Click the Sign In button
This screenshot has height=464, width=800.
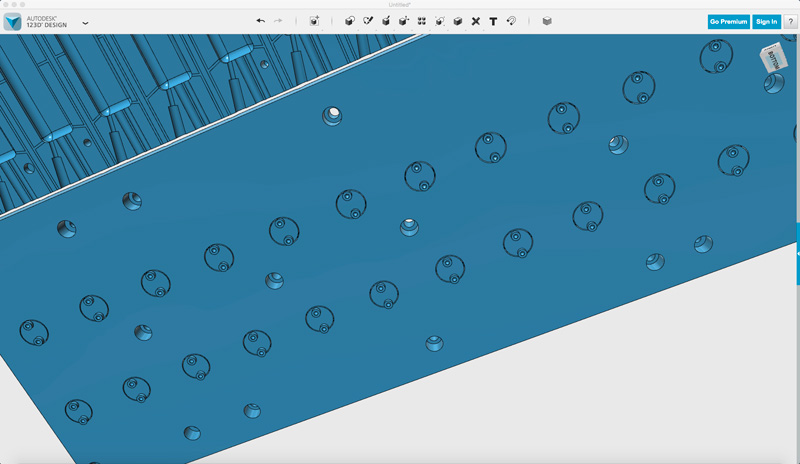coord(766,21)
